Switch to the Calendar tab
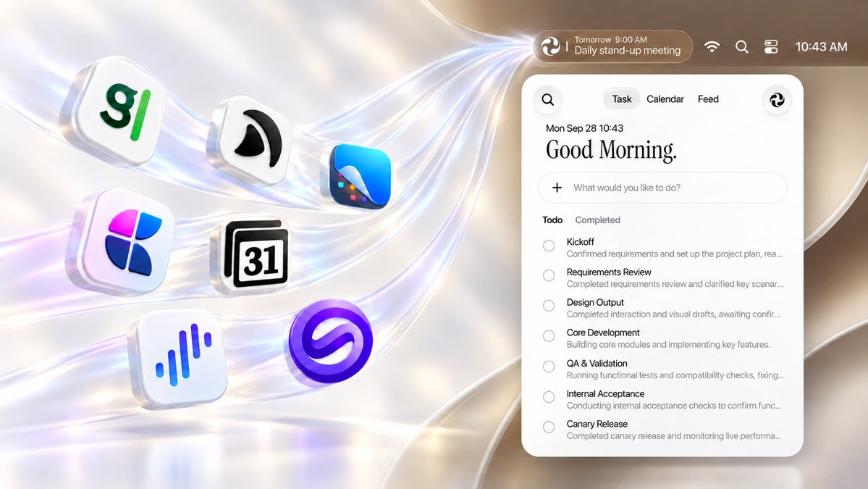Viewport: 868px width, 489px height. click(x=665, y=99)
